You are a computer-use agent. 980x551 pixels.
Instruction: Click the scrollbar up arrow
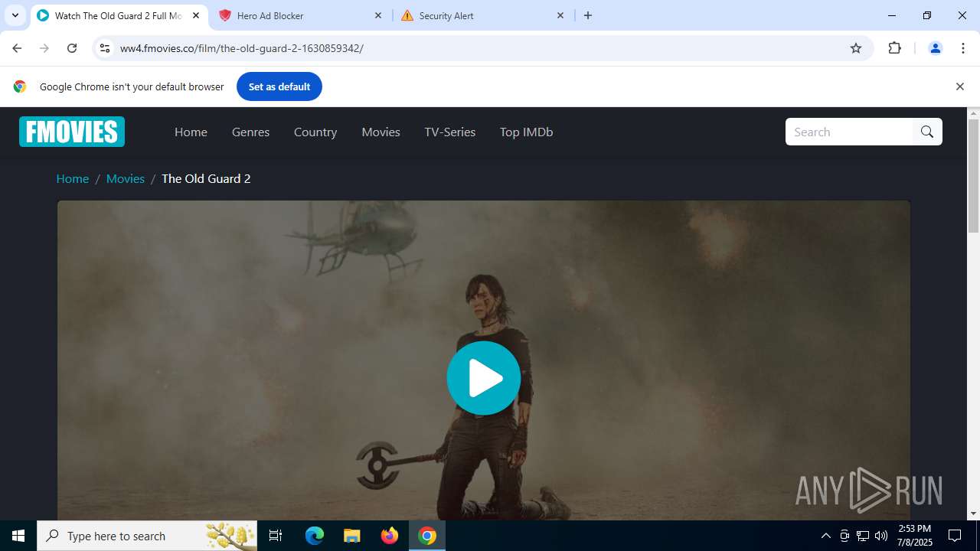point(973,113)
